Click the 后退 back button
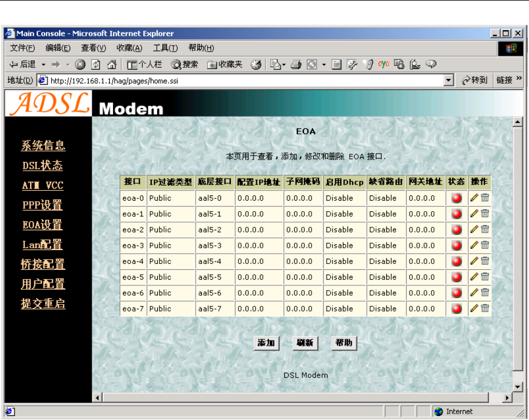529x420 pixels. tap(23, 64)
